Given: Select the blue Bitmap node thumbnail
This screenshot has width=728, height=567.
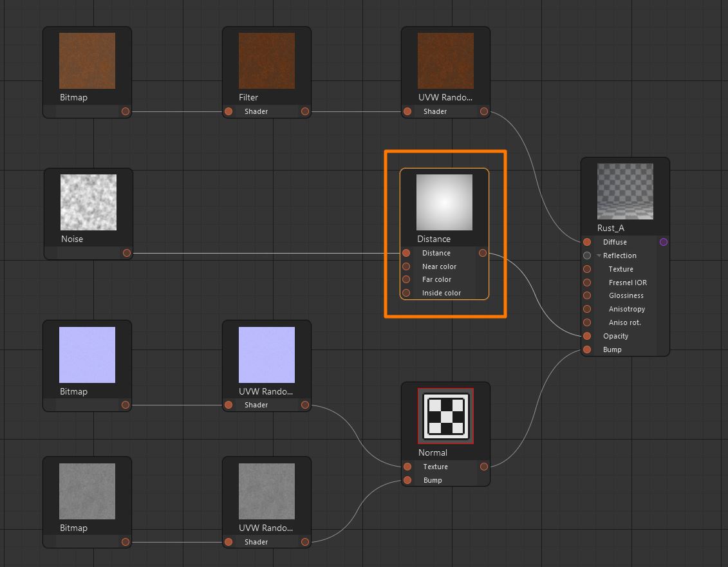Looking at the screenshot, I should (x=88, y=355).
